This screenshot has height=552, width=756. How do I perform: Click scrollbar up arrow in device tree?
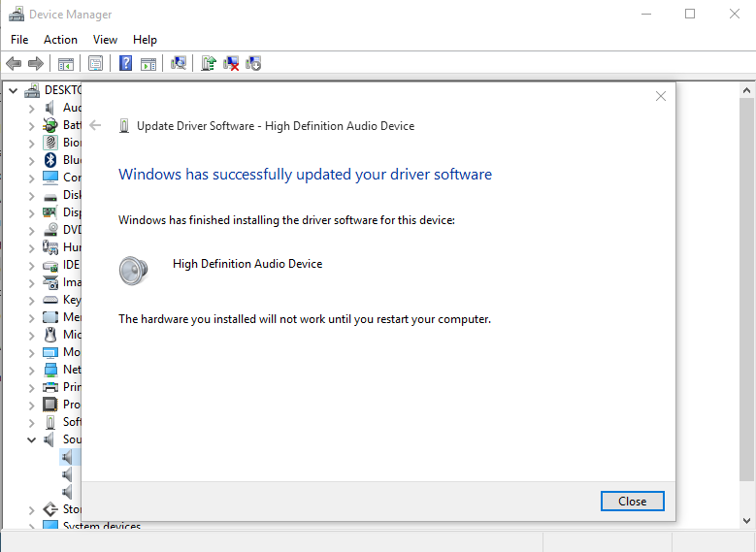pyautogui.click(x=746, y=90)
